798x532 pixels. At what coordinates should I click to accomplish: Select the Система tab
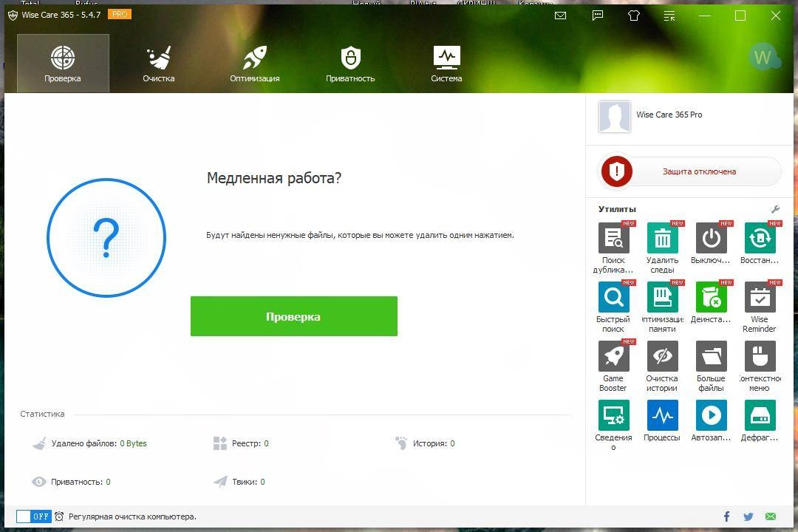pos(446,63)
